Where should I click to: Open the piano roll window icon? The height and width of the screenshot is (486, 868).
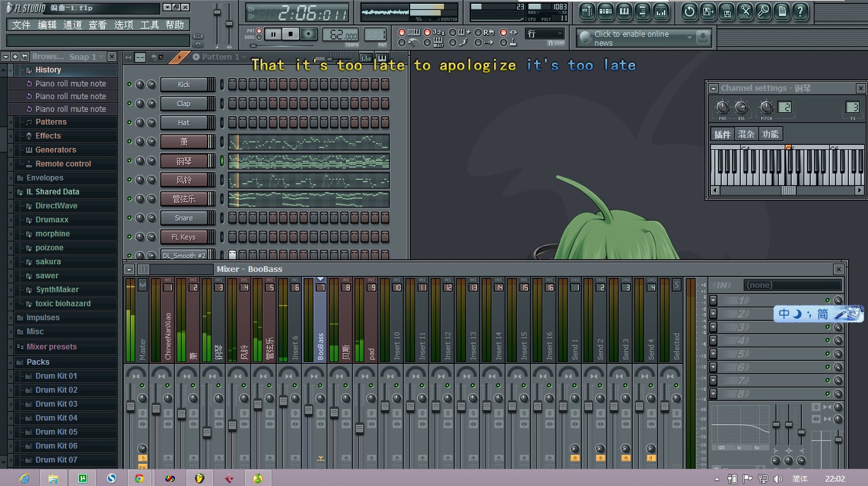point(624,11)
